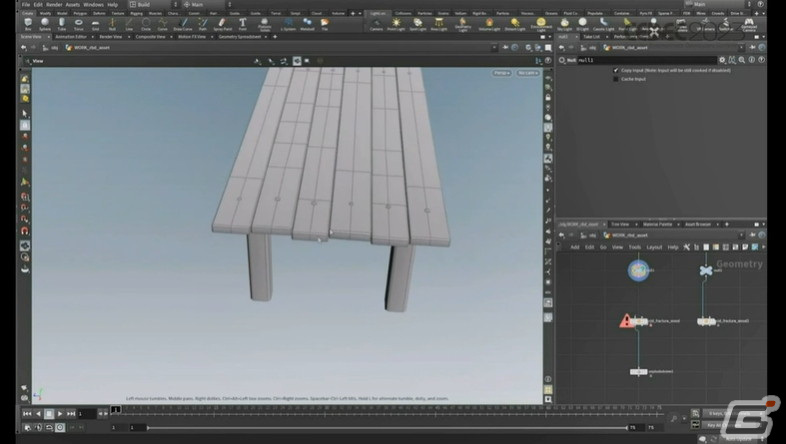Viewport: 786px width, 444px height.
Task: Open the Main radial menu dropdown
Action: (x=207, y=5)
